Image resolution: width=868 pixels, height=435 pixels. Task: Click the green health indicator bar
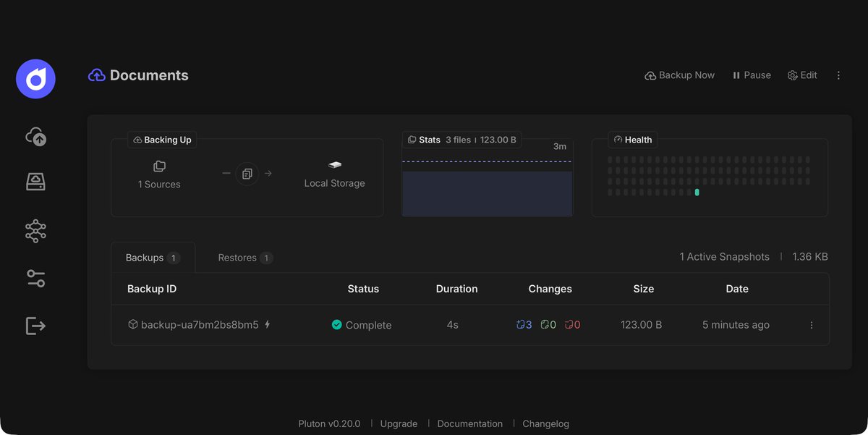[697, 193]
